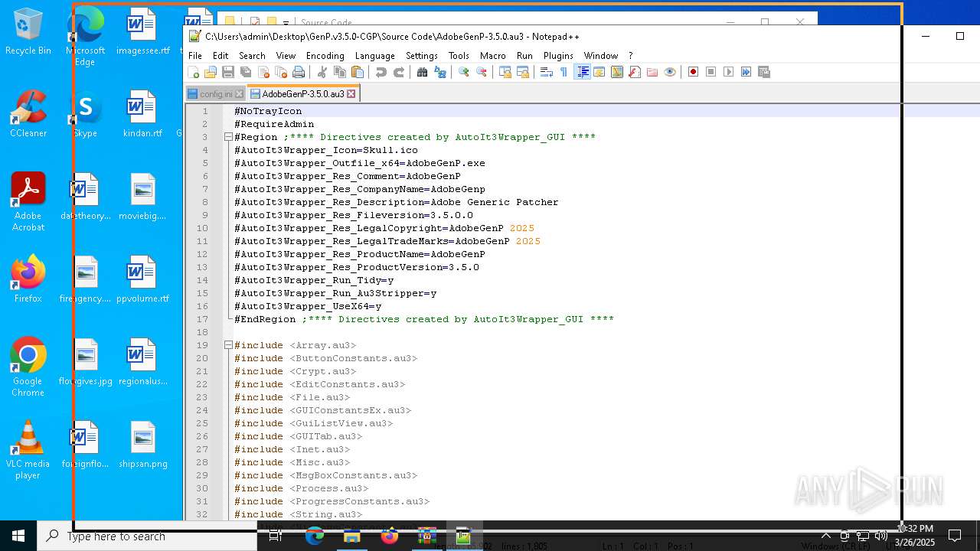
Task: Toggle Show all characters pilcrow icon
Action: [564, 72]
